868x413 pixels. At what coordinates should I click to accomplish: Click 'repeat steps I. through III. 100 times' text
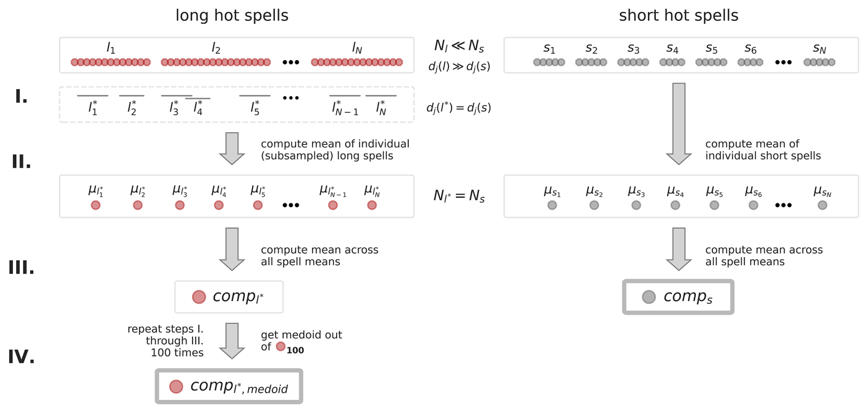tap(166, 341)
